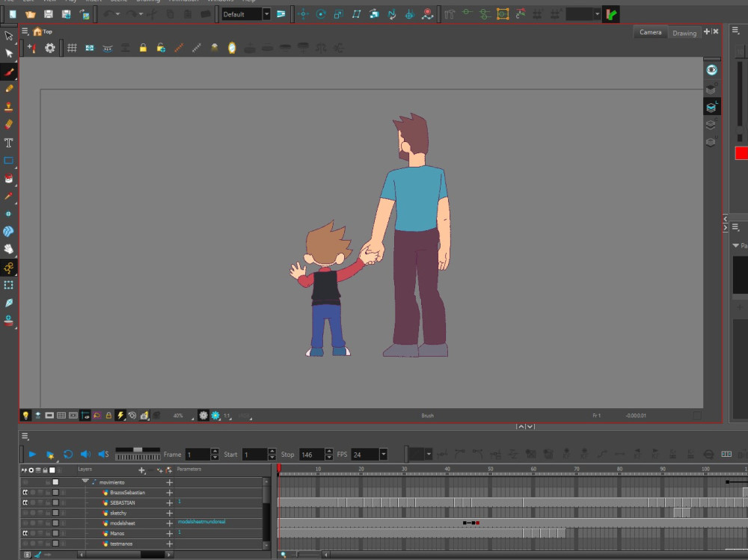Select the sketchy layer row

pos(118,513)
